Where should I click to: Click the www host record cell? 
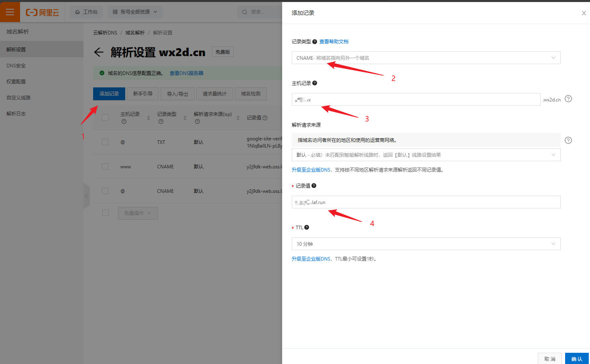pyautogui.click(x=126, y=167)
